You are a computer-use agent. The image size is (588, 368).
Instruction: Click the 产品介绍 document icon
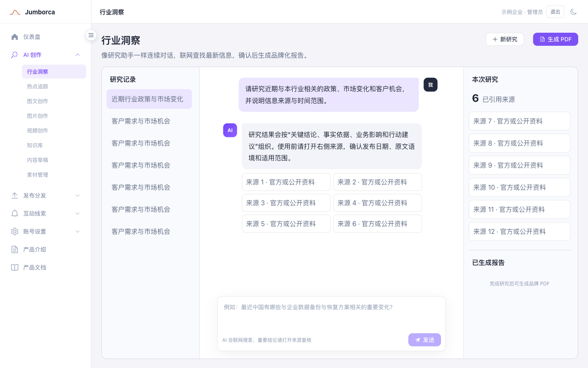(15, 249)
